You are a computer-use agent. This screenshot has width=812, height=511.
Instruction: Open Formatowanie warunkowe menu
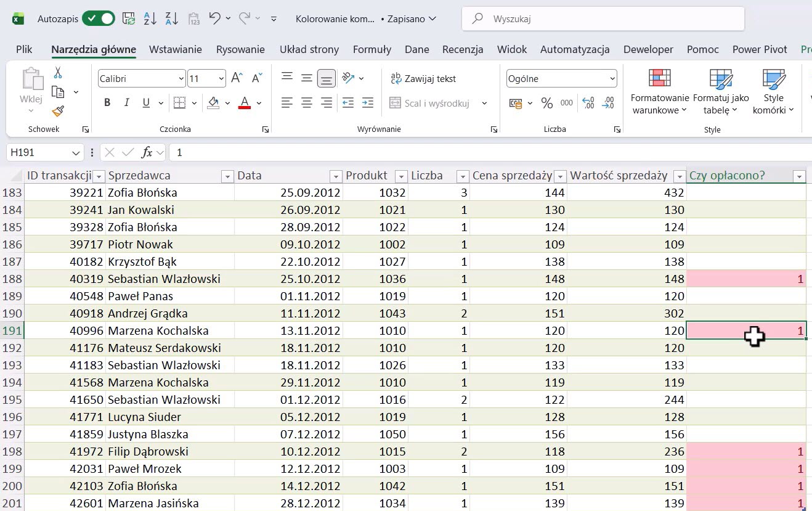click(659, 91)
